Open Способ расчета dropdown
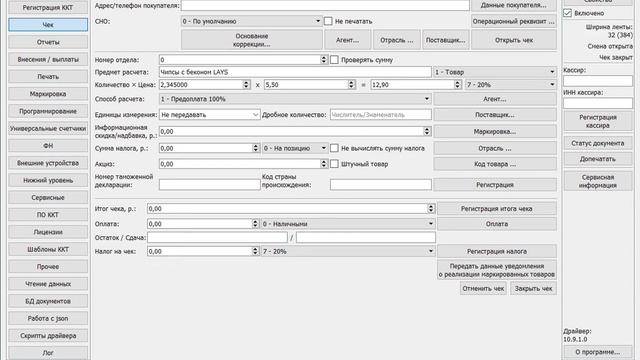Screen dimensions: 640x360 click(295, 99)
